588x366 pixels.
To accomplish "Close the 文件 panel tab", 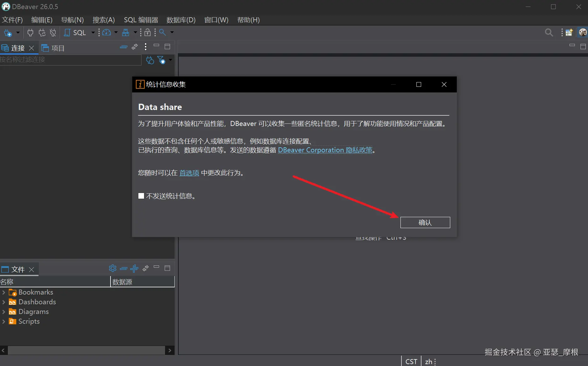I will pyautogui.click(x=31, y=269).
